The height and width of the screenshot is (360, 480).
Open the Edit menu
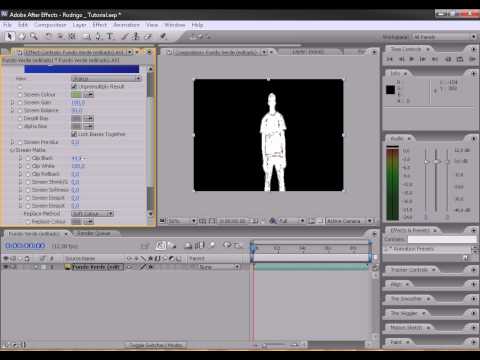(23, 25)
